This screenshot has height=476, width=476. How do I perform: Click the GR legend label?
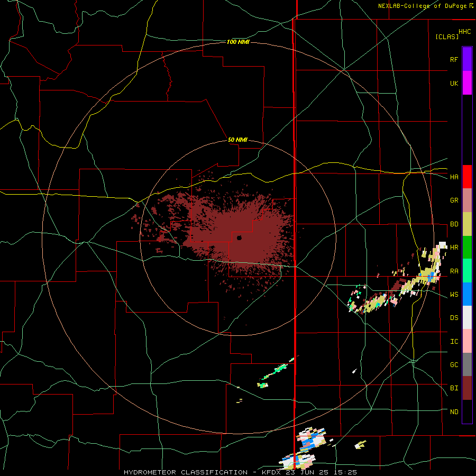click(x=454, y=200)
